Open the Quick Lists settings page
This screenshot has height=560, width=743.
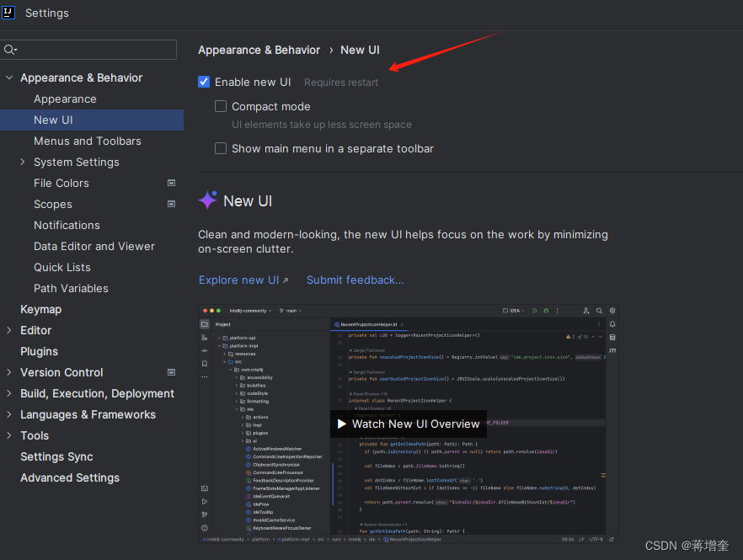point(62,267)
